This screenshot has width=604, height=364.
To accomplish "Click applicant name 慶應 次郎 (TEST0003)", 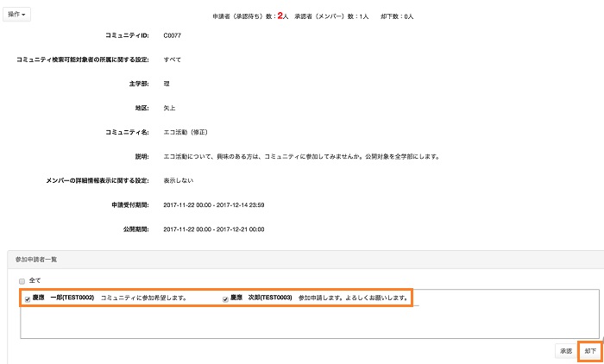I will (x=261, y=298).
